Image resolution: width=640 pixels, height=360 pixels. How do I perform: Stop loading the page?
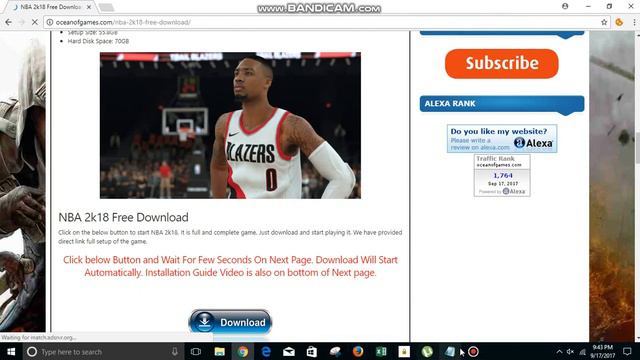pyautogui.click(x=35, y=22)
